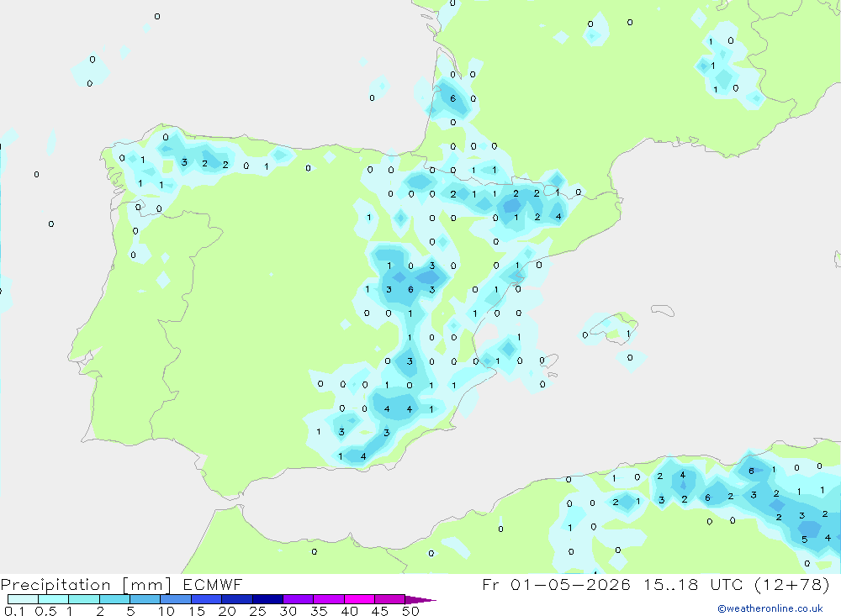This screenshot has height=616, width=841.
Task: Select the 35 to 40 mm violet swatch
Action: 329,599
